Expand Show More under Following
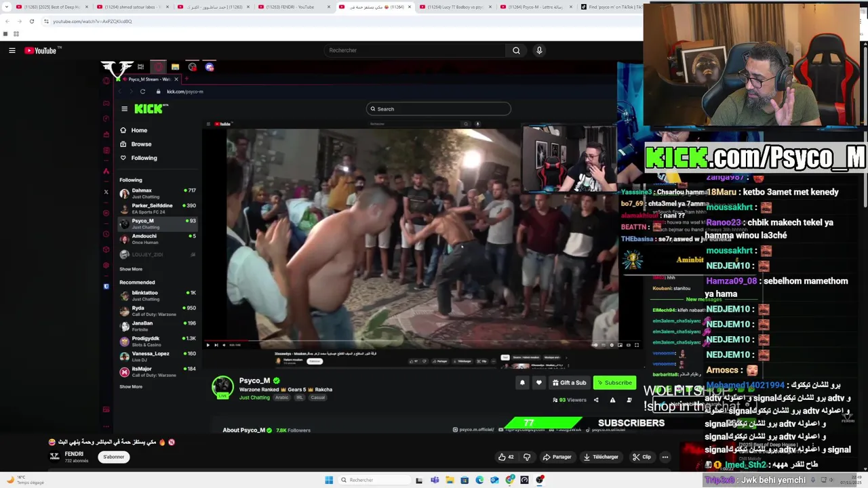Screen dimensions: 868x488 tap(131, 269)
